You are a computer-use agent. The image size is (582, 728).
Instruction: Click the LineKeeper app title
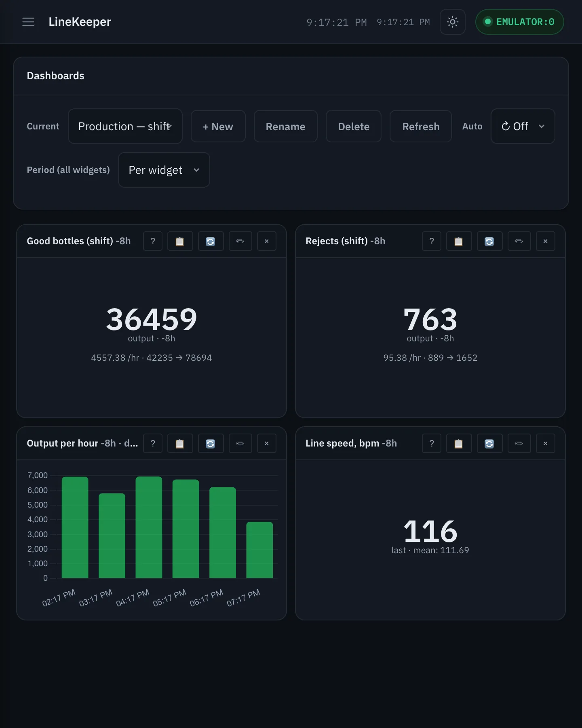click(80, 22)
